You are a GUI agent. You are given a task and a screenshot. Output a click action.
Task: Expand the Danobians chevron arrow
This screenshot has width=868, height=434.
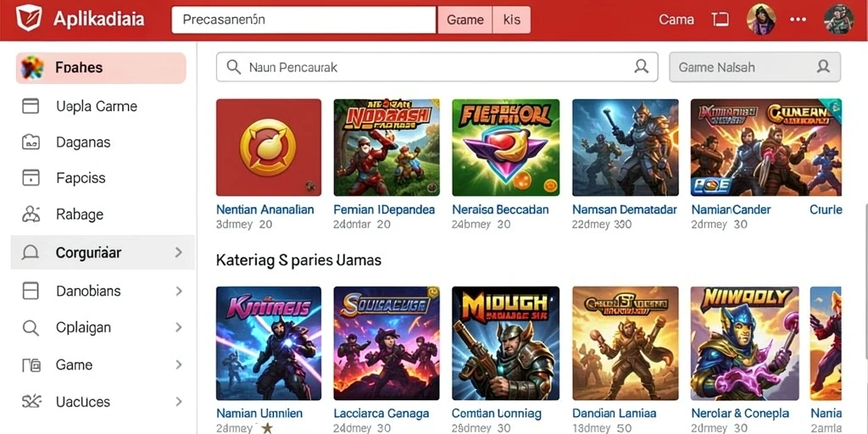click(x=178, y=291)
